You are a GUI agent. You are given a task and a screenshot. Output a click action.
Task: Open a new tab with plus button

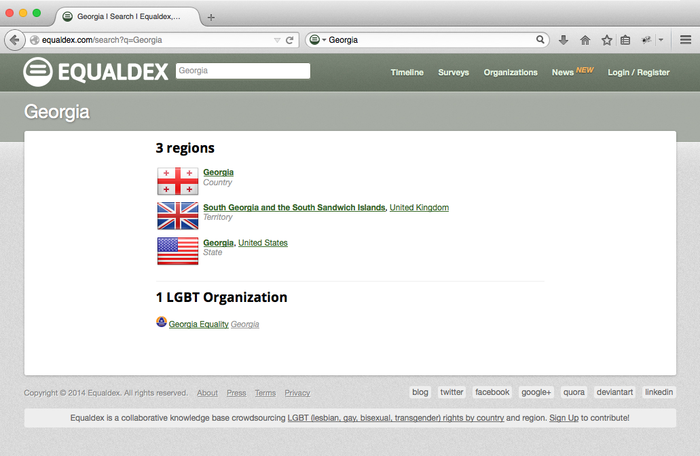pyautogui.click(x=211, y=17)
